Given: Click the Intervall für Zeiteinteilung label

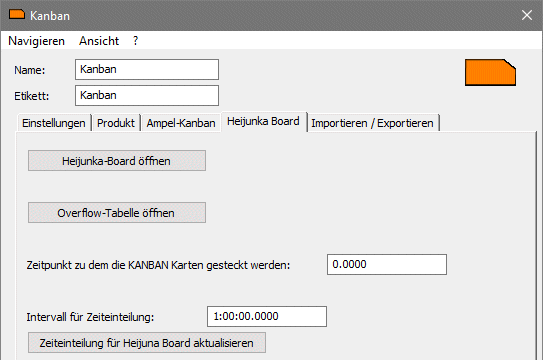Looking at the screenshot, I should [x=90, y=317].
